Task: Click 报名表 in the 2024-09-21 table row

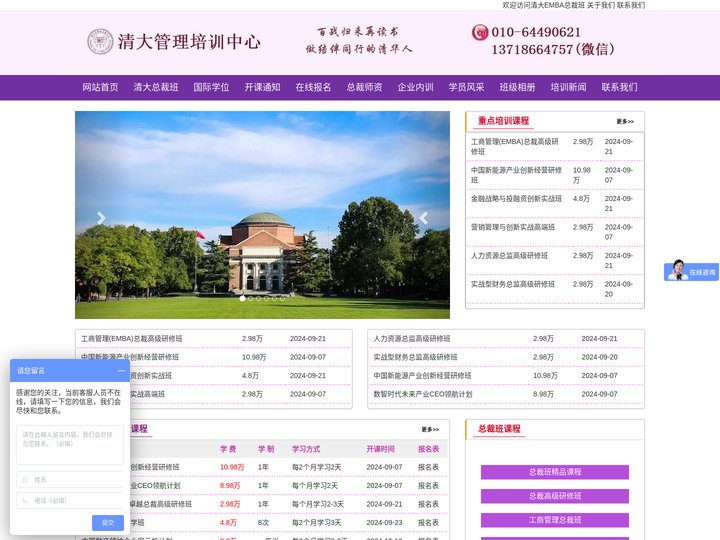Action: pyautogui.click(x=428, y=504)
